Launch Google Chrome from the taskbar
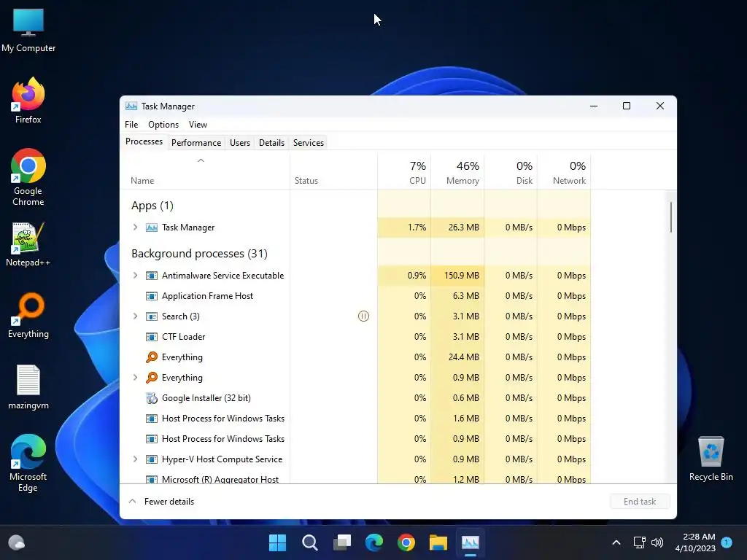The height and width of the screenshot is (560, 747). (x=406, y=542)
